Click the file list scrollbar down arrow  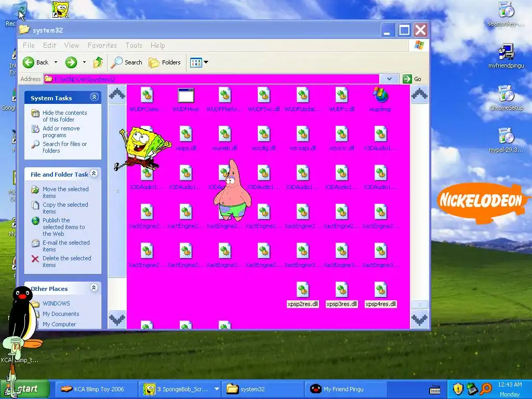pyautogui.click(x=419, y=320)
